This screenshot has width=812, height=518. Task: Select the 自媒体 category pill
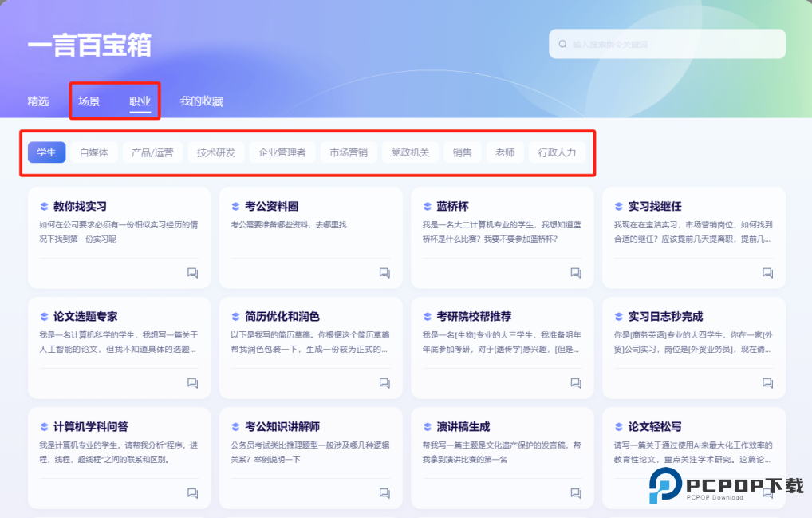(x=94, y=152)
